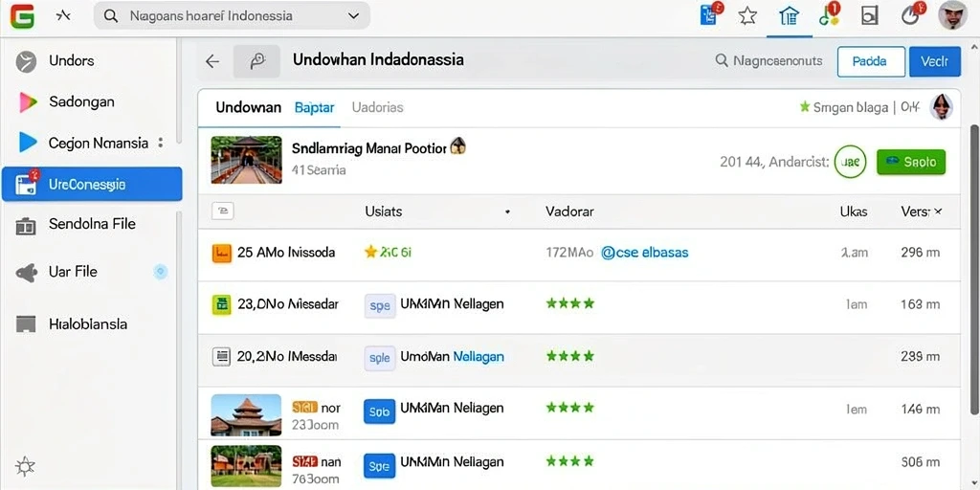Click the Undors clock icon in the sidebar
The height and width of the screenshot is (490, 980).
pyautogui.click(x=26, y=61)
